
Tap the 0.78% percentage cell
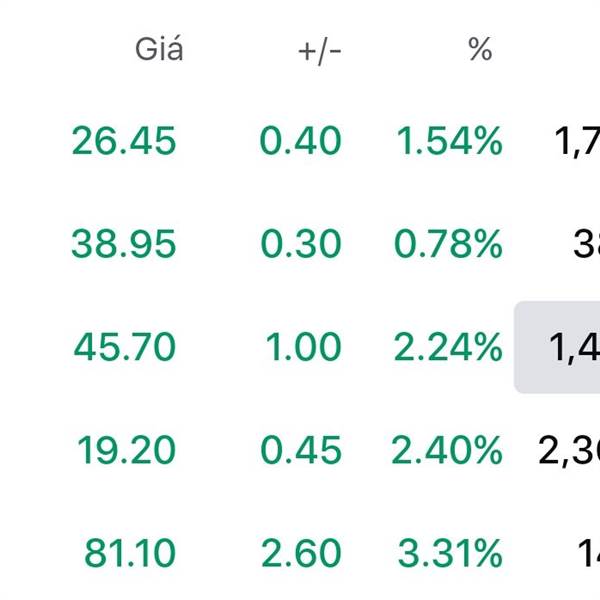pyautogui.click(x=449, y=244)
